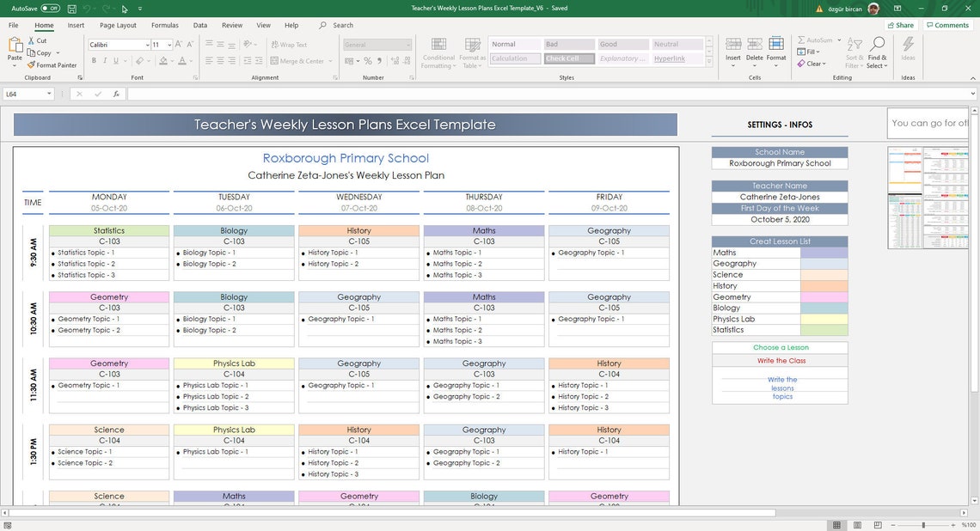Open the Page Layout tab
This screenshot has height=531, width=980.
pyautogui.click(x=117, y=25)
